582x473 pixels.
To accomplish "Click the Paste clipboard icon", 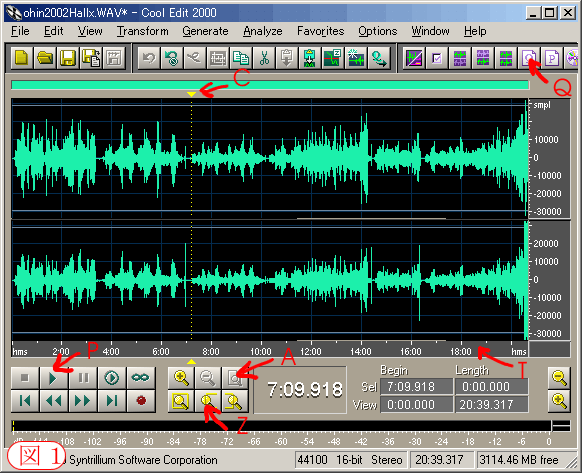I will 287,58.
